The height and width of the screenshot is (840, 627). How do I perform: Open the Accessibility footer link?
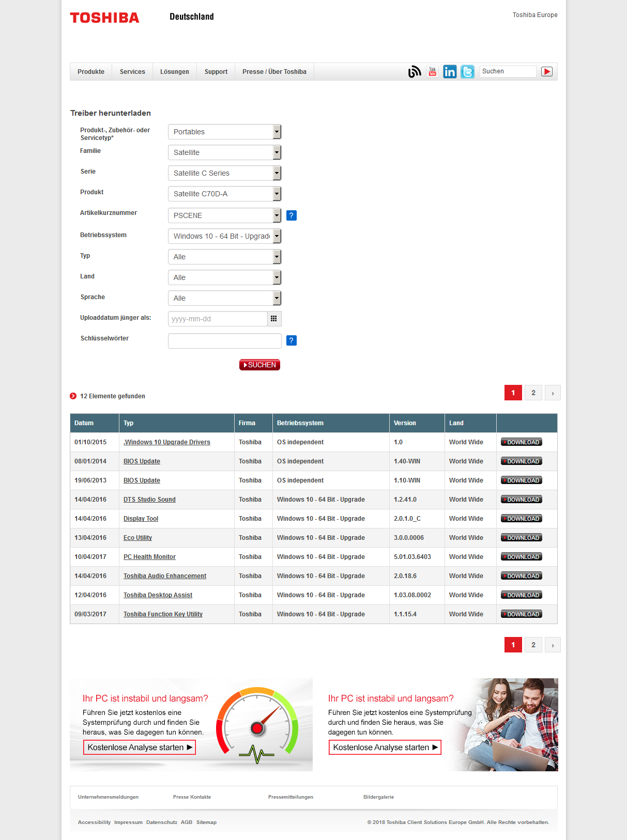pos(94,822)
